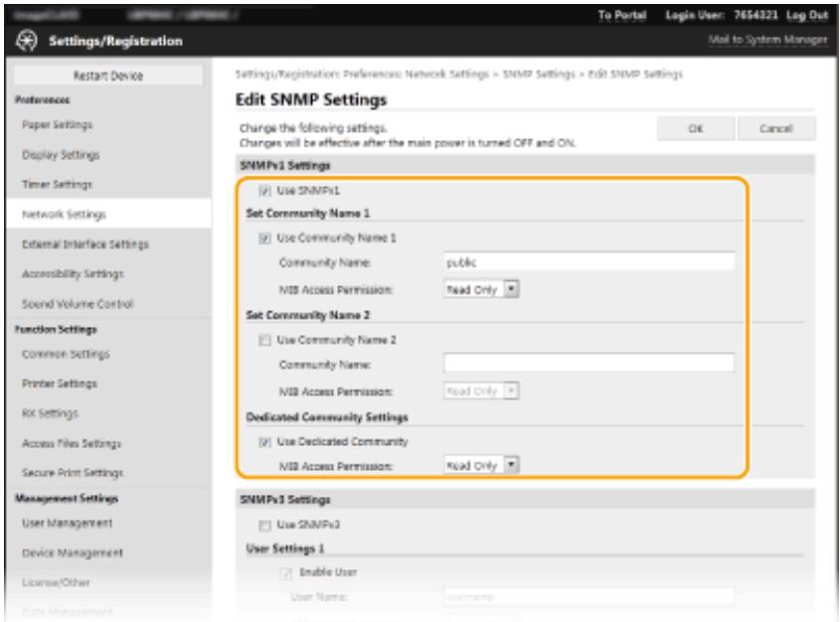Click the Edit SNMP Settings heading
840x622 pixels.
[311, 99]
